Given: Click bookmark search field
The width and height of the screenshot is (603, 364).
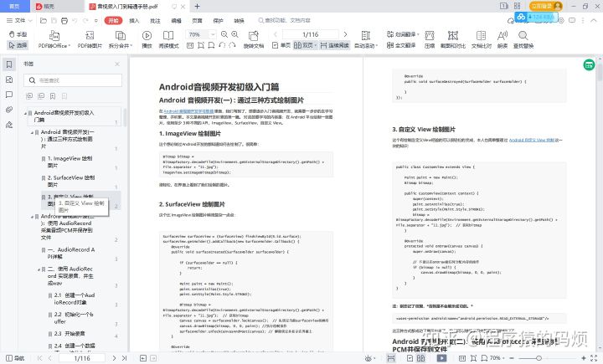Looking at the screenshot, I should (x=73, y=80).
